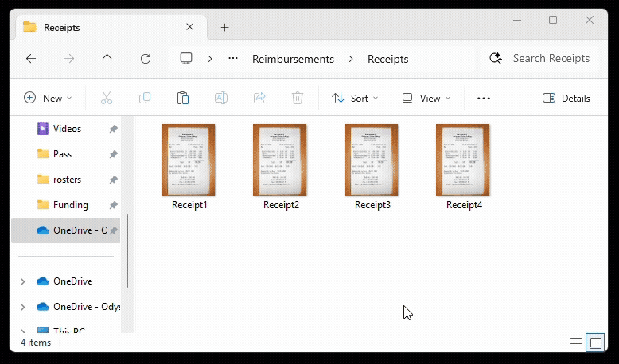Click the Receipts breadcrumb
This screenshot has height=364, width=619.
387,59
